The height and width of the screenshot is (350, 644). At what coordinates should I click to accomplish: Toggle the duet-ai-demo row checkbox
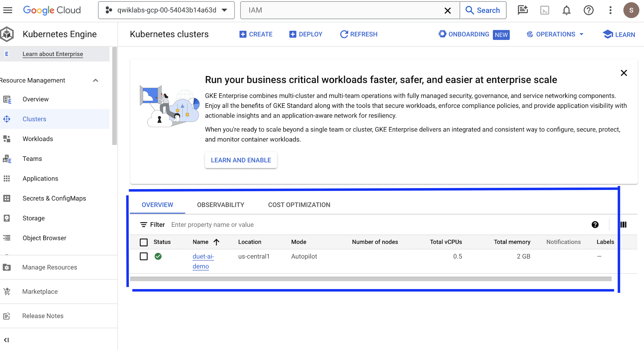[x=144, y=257]
